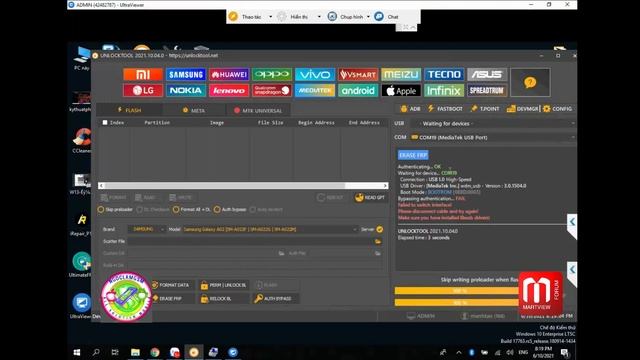The height and width of the screenshot is (360, 640).
Task: Browse for a Scatter File with folder icon
Action: tap(378, 241)
